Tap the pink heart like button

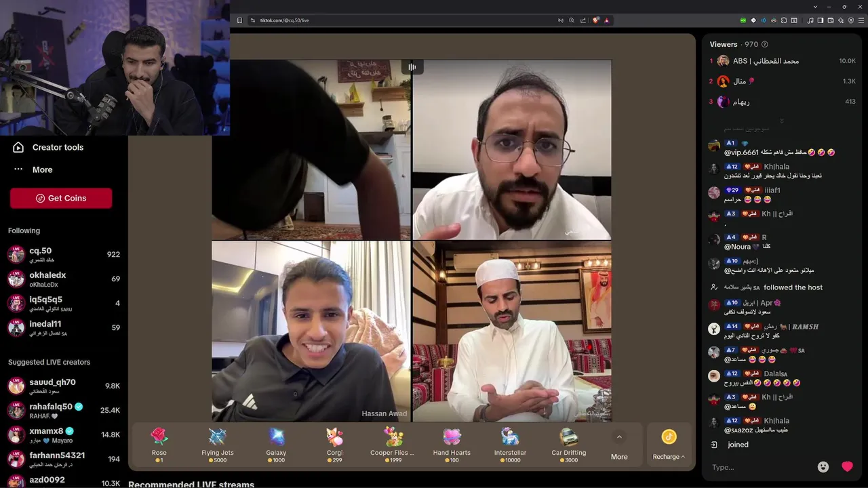[x=847, y=467]
